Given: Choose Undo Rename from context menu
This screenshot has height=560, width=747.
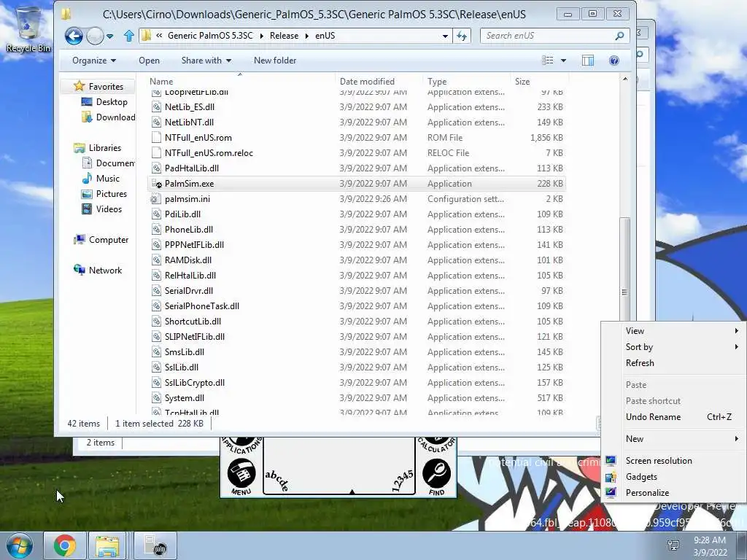Looking at the screenshot, I should click(x=673, y=417).
